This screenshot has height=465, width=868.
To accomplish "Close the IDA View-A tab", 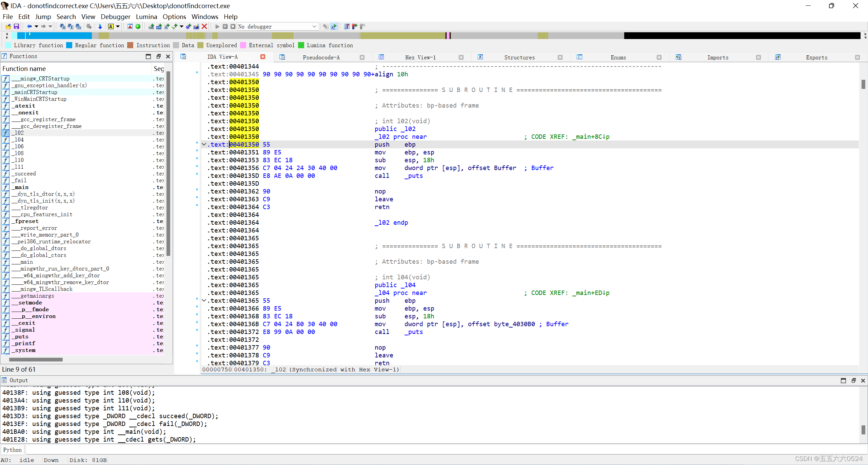I will click(263, 57).
